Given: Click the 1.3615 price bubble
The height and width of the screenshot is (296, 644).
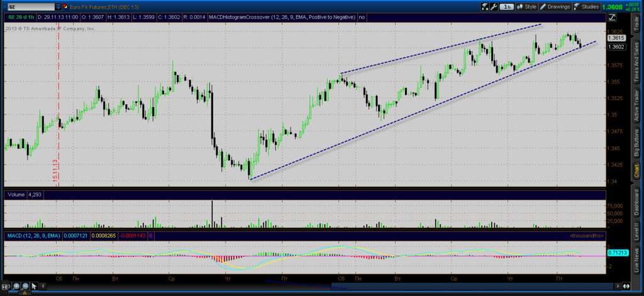Looking at the screenshot, I should (x=617, y=38).
